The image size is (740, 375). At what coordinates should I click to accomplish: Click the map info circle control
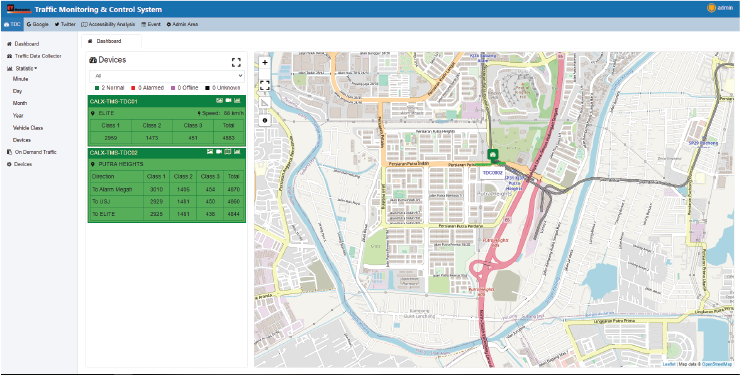[265, 121]
